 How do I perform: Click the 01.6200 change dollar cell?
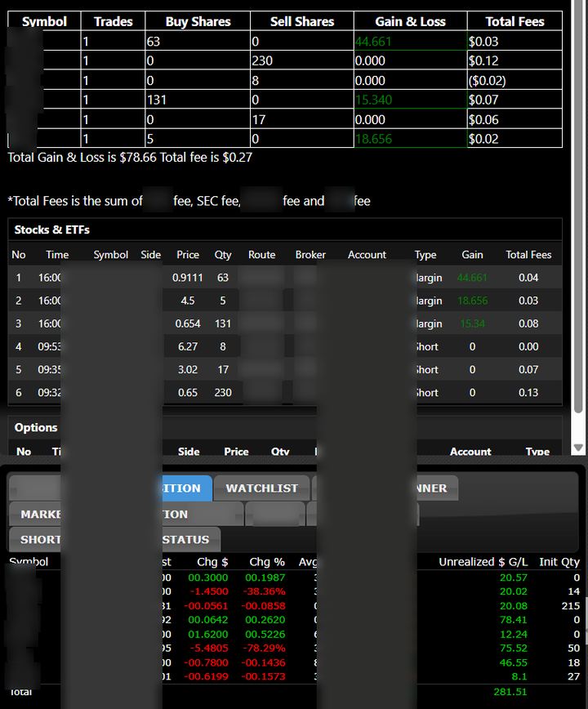click(208, 634)
